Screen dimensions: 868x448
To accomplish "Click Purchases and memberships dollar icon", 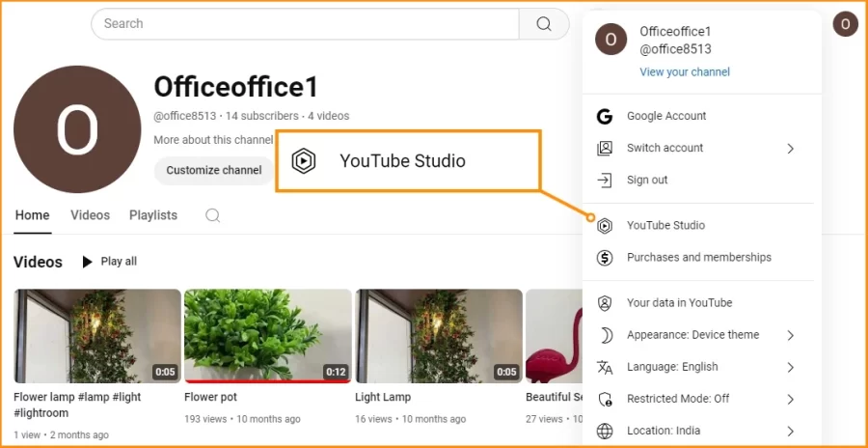I will [605, 258].
